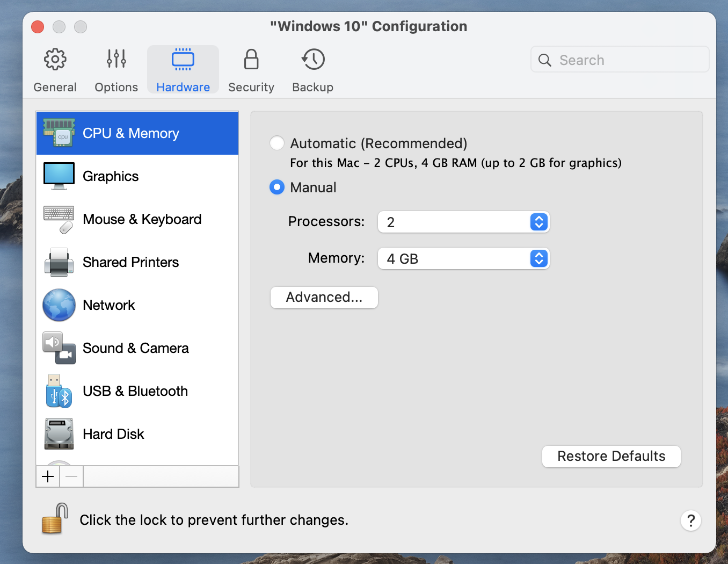Select Network in the hardware list
Image resolution: width=728 pixels, height=564 pixels.
point(137,305)
